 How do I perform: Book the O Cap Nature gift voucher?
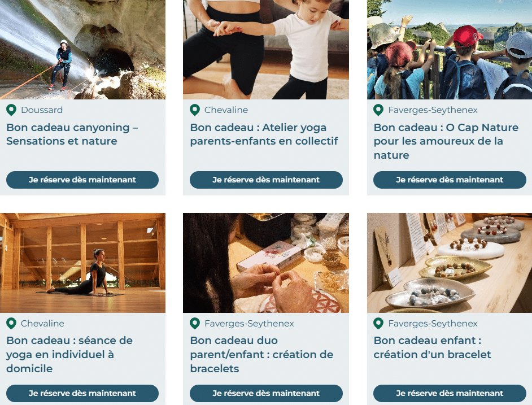[x=450, y=180]
